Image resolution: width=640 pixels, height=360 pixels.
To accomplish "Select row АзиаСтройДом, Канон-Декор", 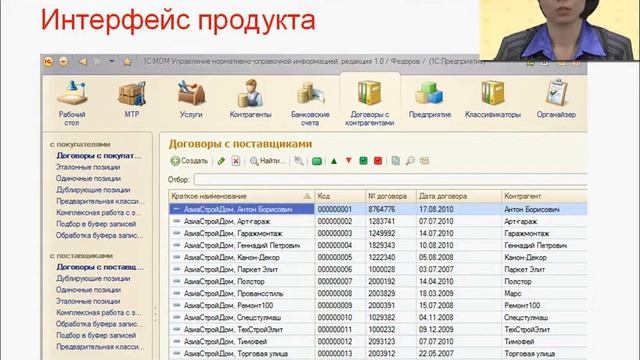I will 378,258.
